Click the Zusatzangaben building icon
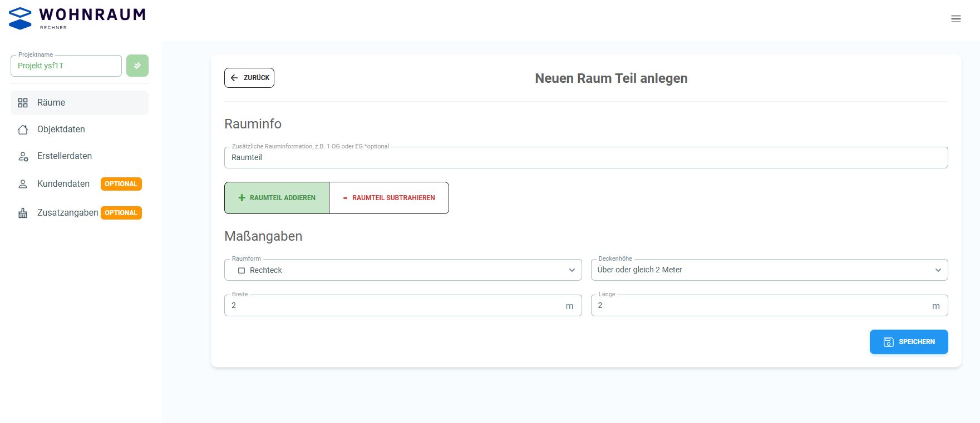The width and height of the screenshot is (980, 423). (23, 213)
